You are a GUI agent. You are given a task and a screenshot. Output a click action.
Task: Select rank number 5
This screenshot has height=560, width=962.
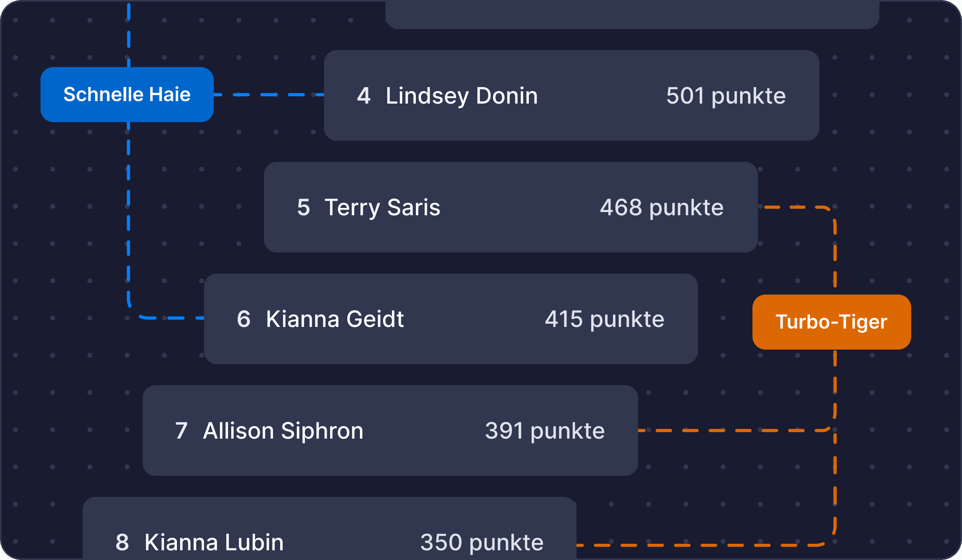click(x=303, y=208)
